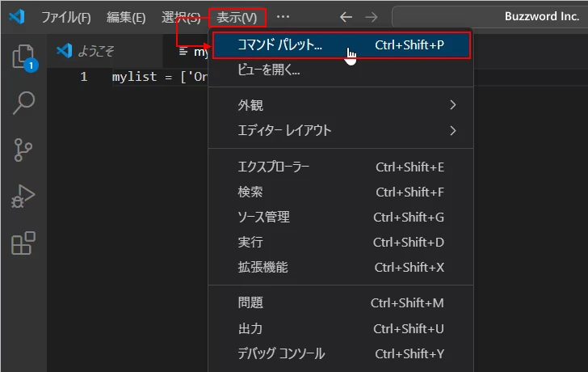The width and height of the screenshot is (588, 372).
Task: Go back with the left arrow
Action: coord(346,17)
